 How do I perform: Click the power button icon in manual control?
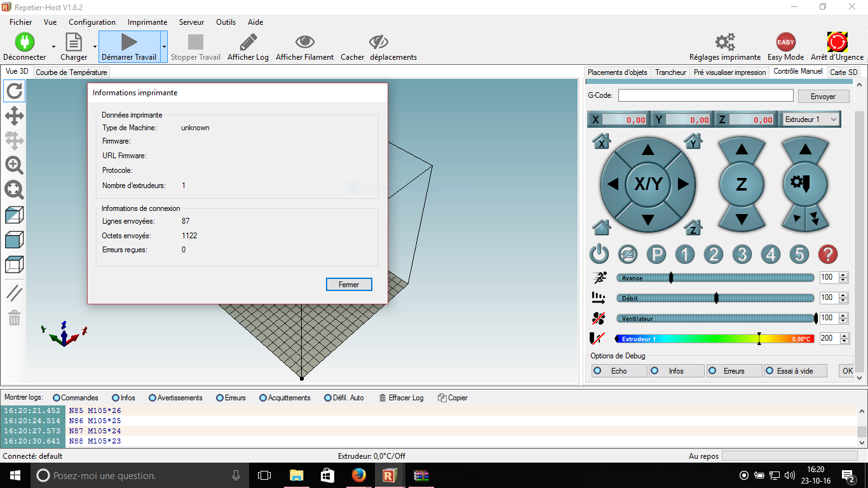coord(599,254)
